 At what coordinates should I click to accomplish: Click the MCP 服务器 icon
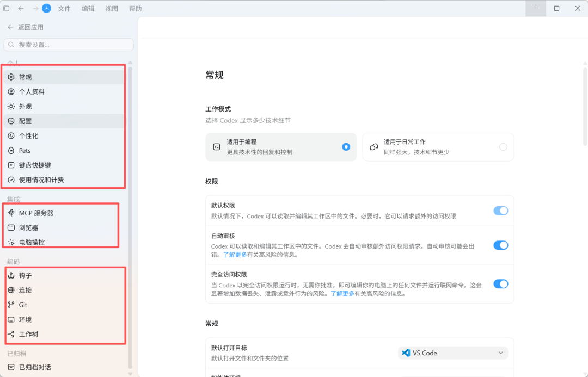(x=11, y=213)
